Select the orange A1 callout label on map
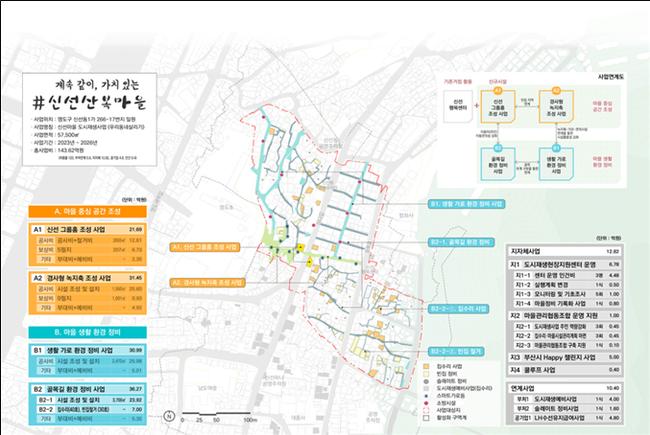 tap(206, 246)
